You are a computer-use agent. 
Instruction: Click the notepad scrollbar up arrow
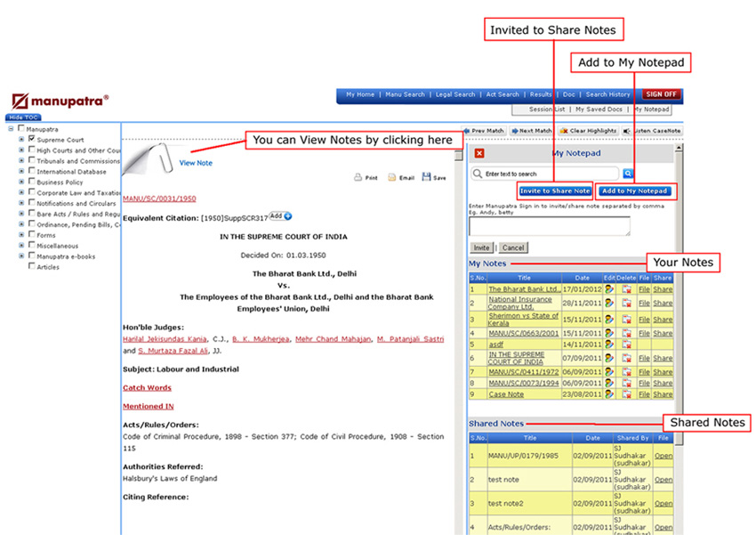pos(679,148)
